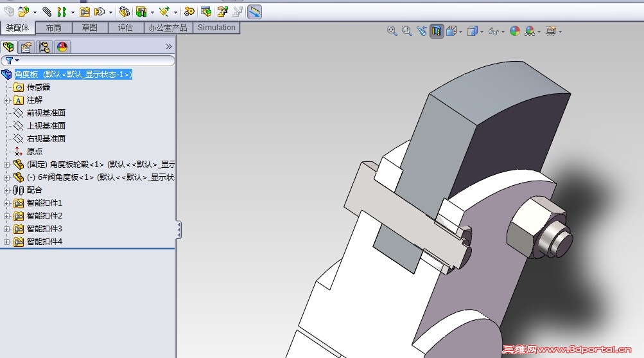Click the View Orientation cube icon
The height and width of the screenshot is (358, 644).
tap(451, 31)
